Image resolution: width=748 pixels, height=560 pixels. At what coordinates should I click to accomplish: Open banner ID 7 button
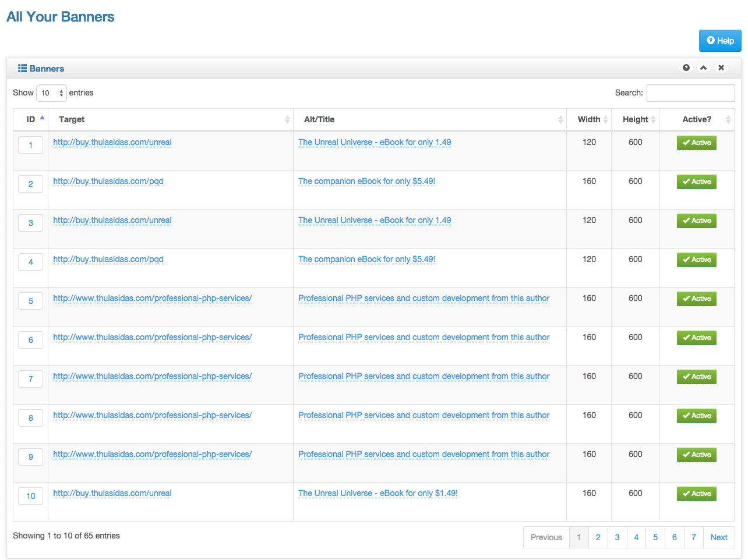31,379
